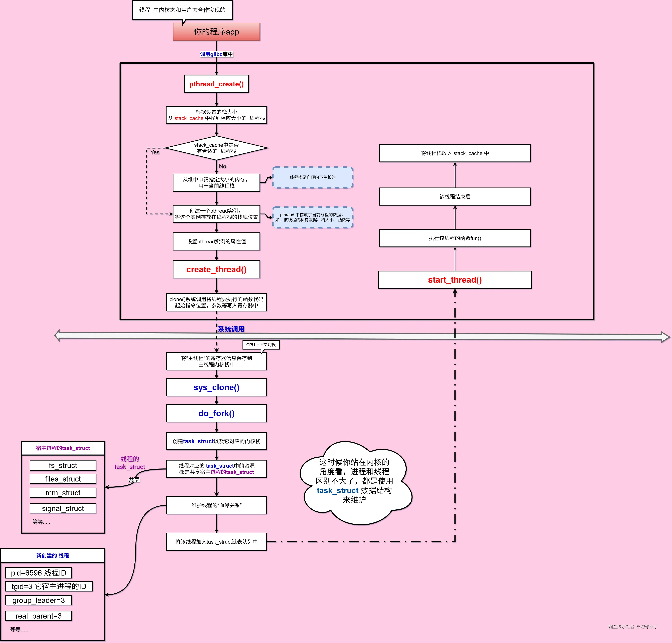Click the do_fork() box

tap(216, 413)
